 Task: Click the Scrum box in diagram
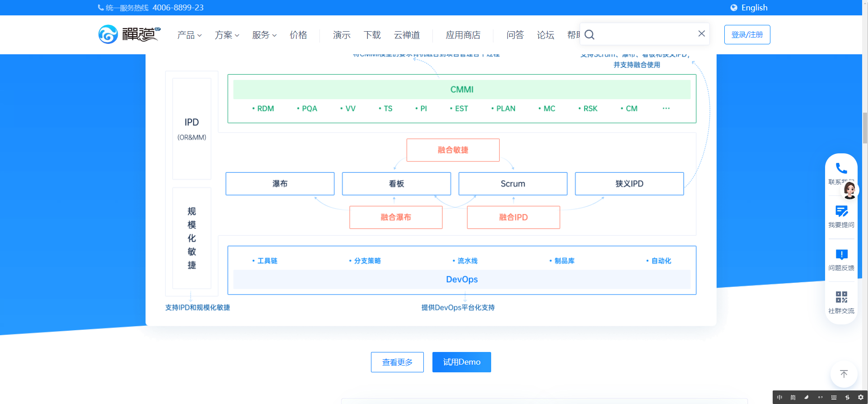click(513, 184)
